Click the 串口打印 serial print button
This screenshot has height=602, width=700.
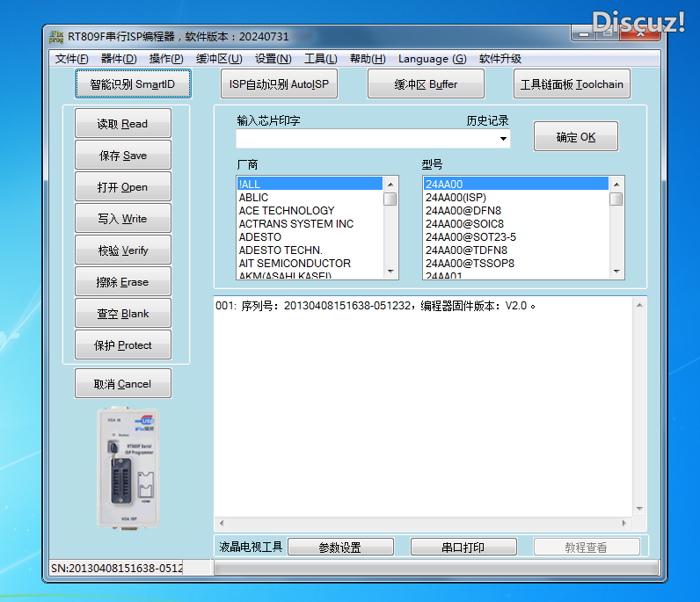(463, 548)
